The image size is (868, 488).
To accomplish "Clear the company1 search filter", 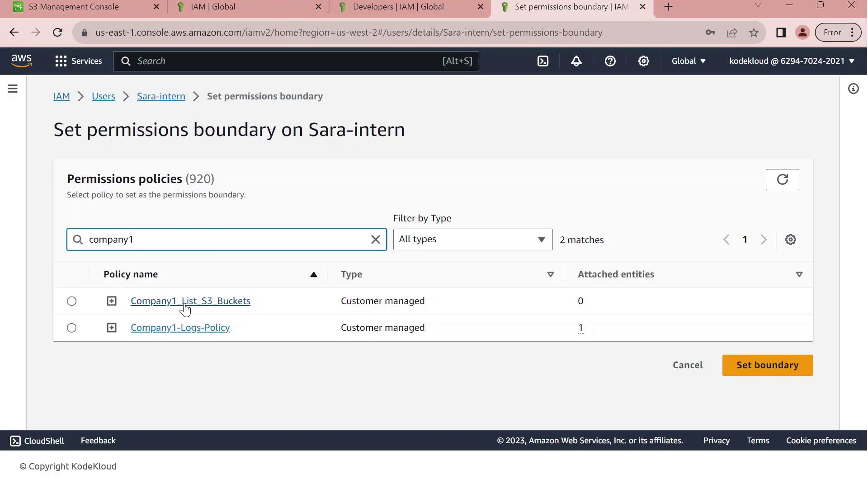I will (x=375, y=239).
